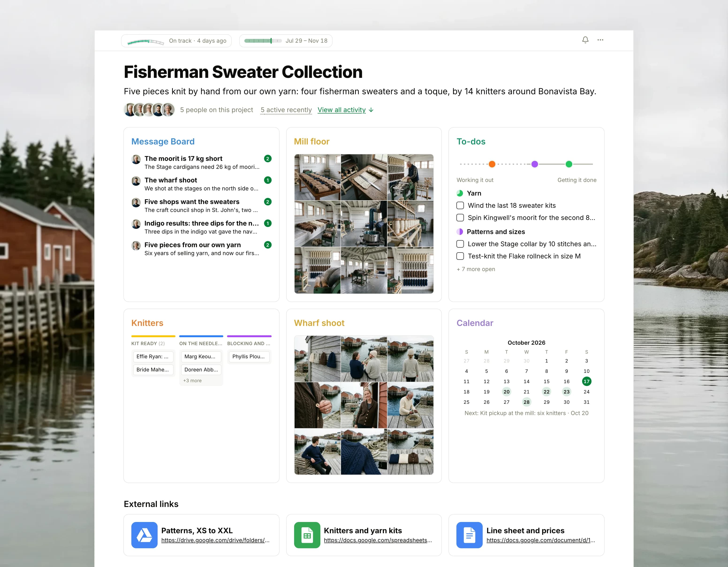Screen dimensions: 728x567
Task: Expand '+3 more' in On the Needles column
Action: (x=192, y=380)
